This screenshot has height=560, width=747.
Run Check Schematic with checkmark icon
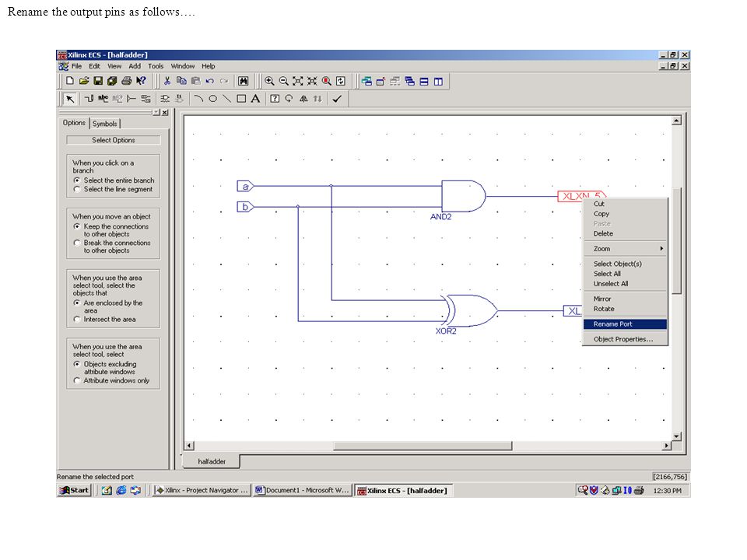click(x=337, y=99)
